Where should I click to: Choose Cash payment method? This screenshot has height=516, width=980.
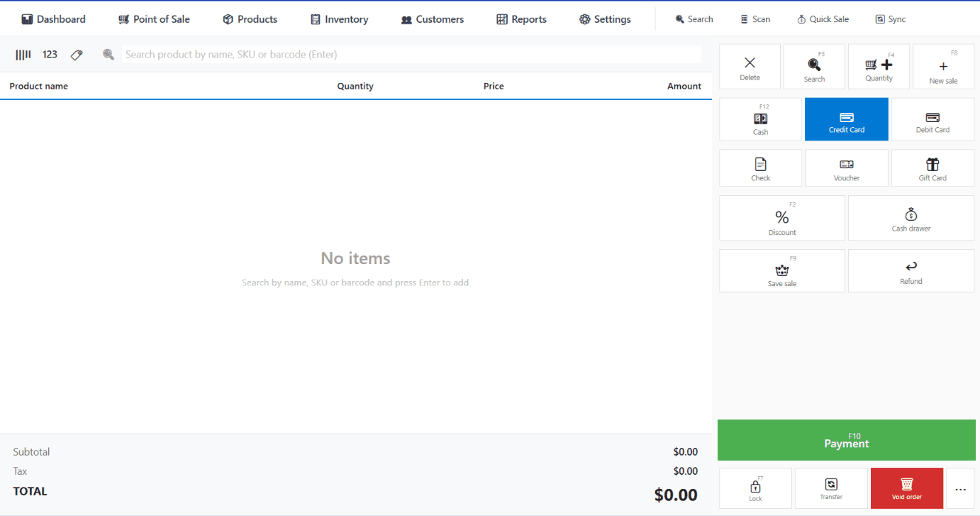[x=760, y=119]
